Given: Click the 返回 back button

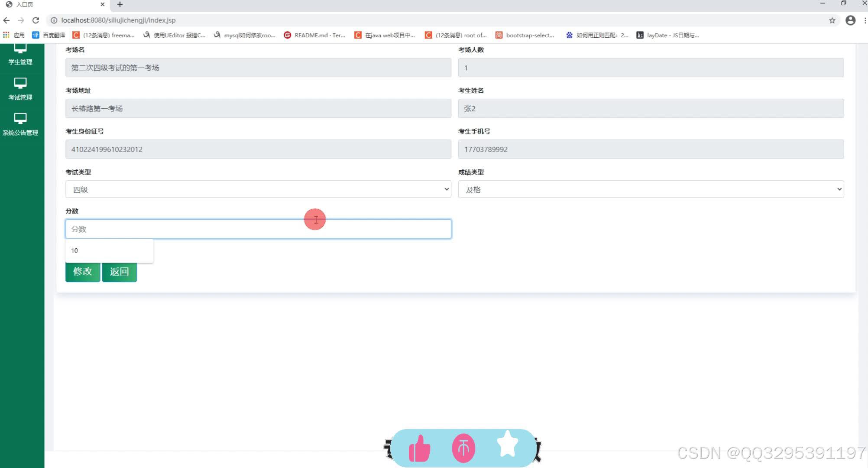Looking at the screenshot, I should pyautogui.click(x=120, y=272).
